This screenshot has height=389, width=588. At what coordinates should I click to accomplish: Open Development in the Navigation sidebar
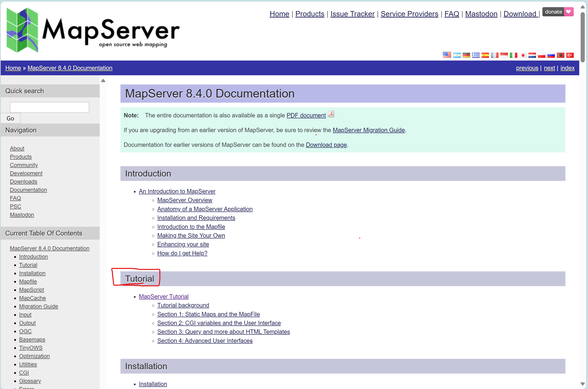[x=26, y=173]
